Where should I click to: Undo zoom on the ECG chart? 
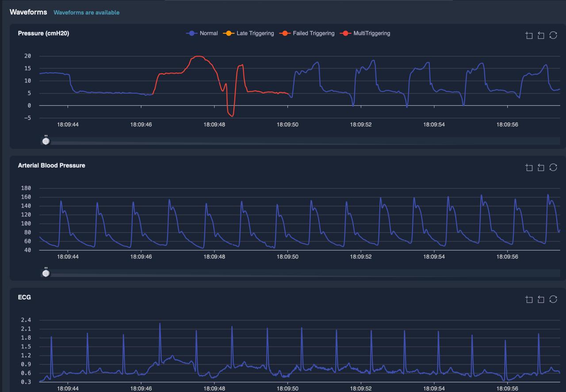coord(541,299)
